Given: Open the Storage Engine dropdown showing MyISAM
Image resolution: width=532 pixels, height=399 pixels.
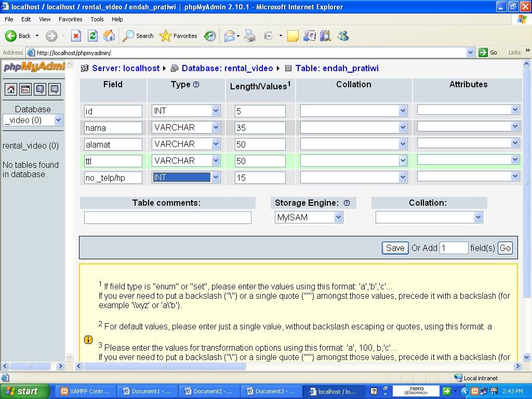Looking at the screenshot, I should pos(309,217).
